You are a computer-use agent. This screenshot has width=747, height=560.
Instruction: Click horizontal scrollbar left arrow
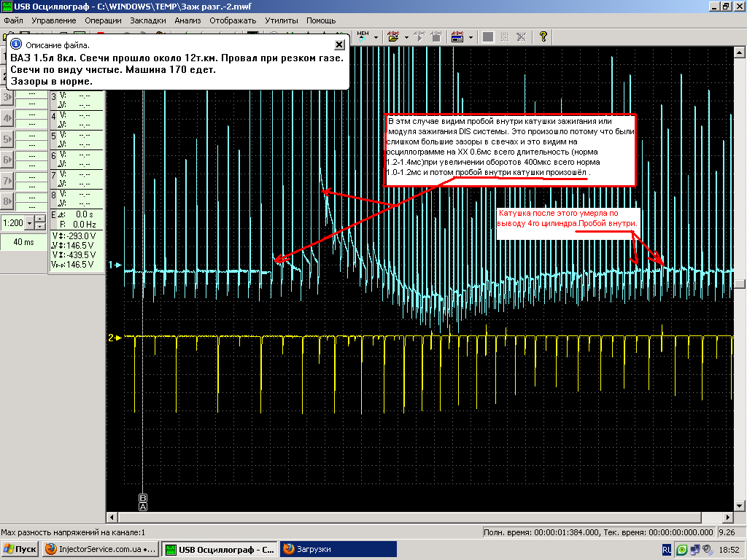[x=112, y=517]
